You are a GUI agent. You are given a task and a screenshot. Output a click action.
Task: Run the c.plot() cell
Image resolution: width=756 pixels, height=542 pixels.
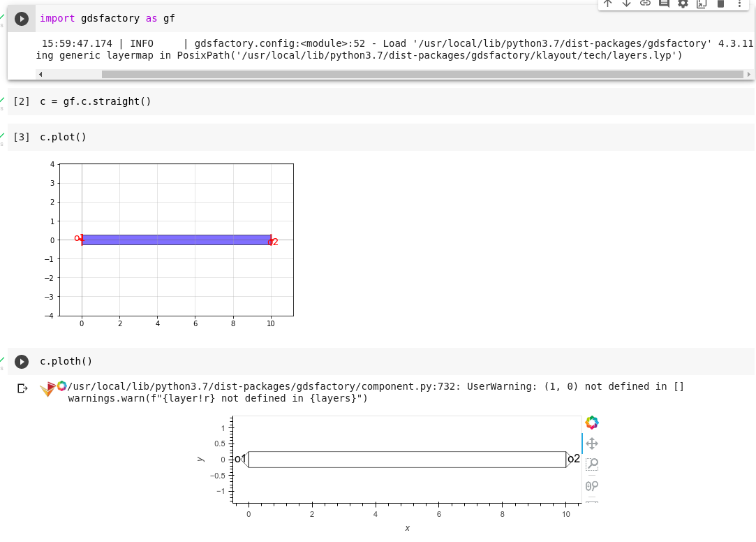(22, 137)
